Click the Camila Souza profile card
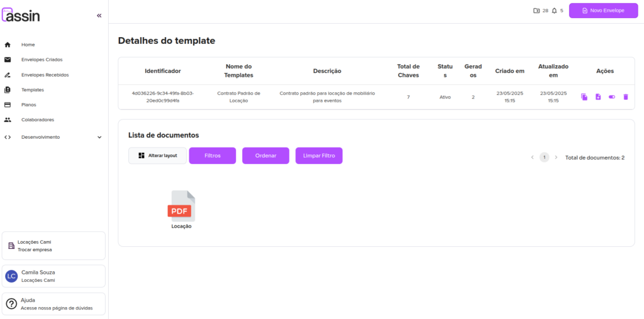644x319 pixels. 53,276
